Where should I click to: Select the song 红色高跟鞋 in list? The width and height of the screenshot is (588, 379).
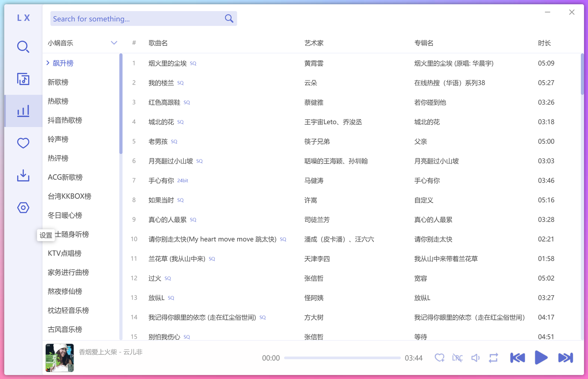(164, 103)
